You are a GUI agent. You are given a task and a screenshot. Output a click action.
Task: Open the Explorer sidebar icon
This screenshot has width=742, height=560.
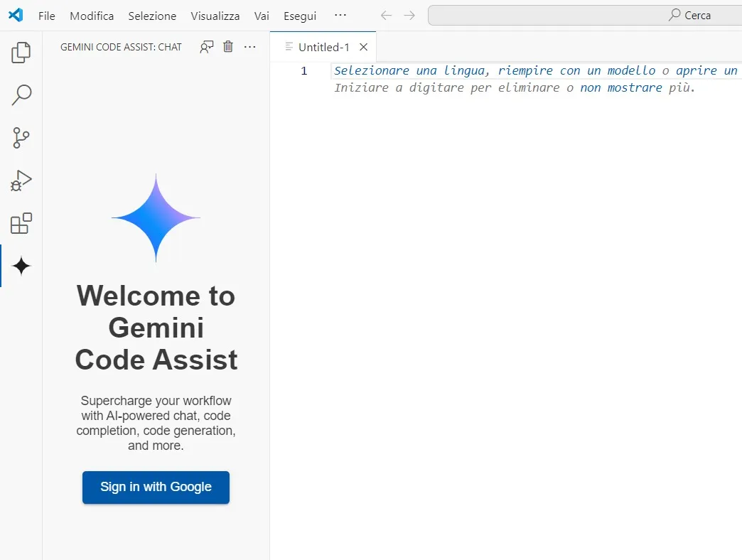(x=21, y=52)
